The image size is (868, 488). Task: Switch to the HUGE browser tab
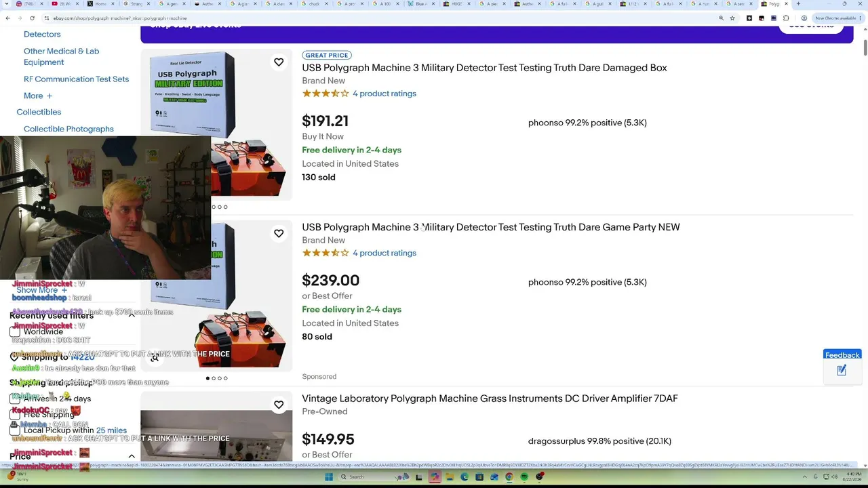(457, 4)
